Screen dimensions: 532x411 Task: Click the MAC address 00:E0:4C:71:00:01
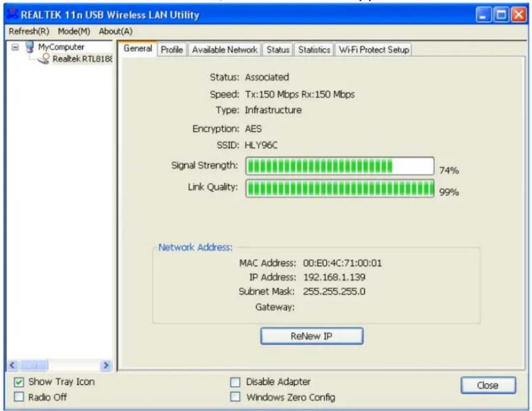coord(342,263)
